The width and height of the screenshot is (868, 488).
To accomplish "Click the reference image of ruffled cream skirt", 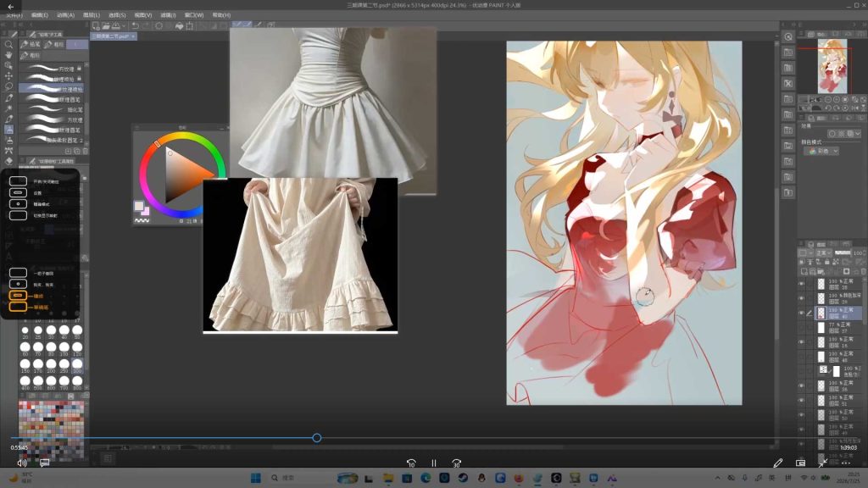I will click(x=300, y=255).
